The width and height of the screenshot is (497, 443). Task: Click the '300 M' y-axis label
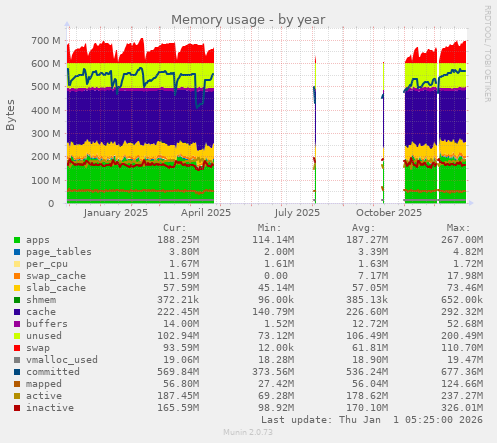(x=46, y=134)
